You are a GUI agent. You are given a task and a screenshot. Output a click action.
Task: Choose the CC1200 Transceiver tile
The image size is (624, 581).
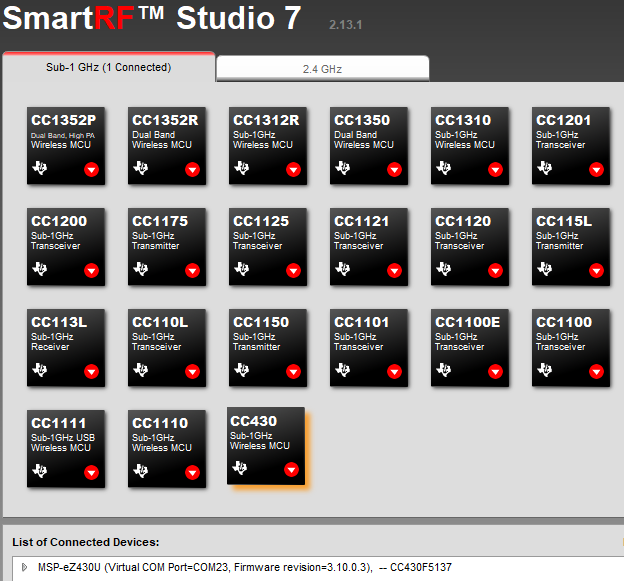click(x=66, y=247)
